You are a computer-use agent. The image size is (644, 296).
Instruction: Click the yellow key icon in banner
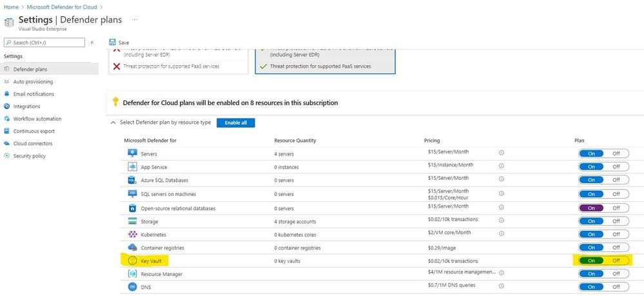[115, 102]
